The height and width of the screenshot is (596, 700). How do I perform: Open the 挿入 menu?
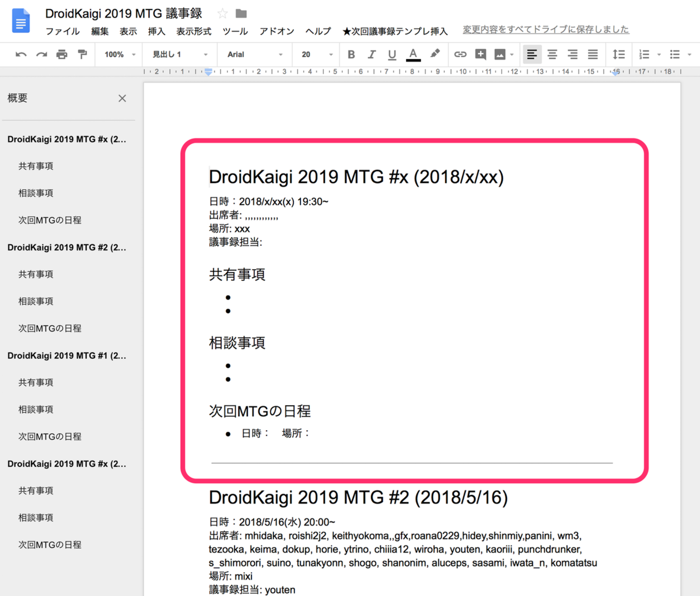156,31
